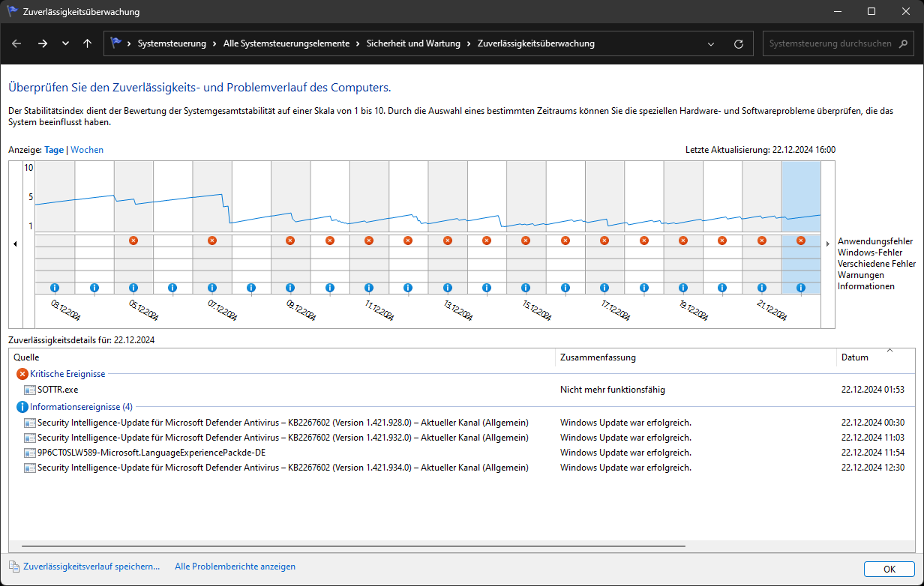Viewport: 924px width, 586px height.
Task: Open the Systemsteuerung breadcrumb item
Action: coord(172,43)
